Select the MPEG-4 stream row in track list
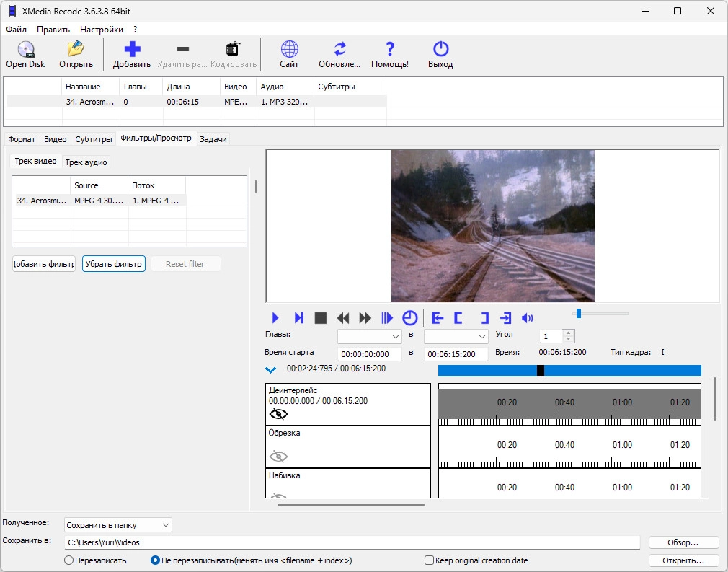This screenshot has width=728, height=572. tap(101, 201)
